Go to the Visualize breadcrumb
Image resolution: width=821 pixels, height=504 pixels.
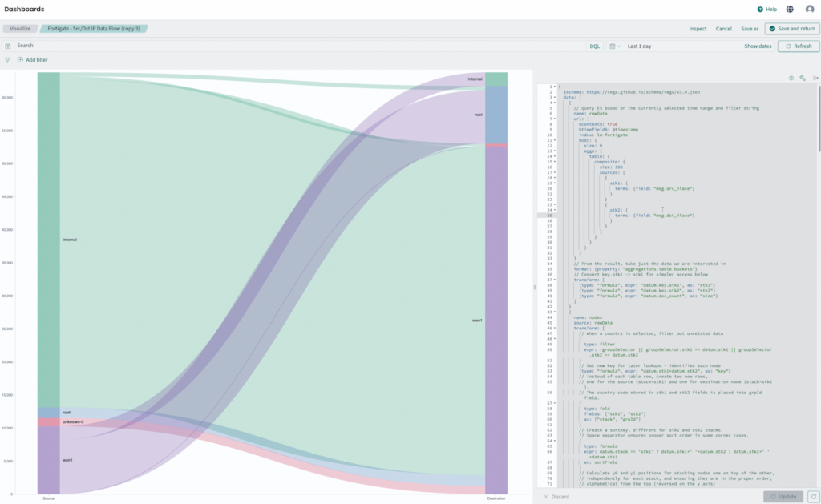[20, 29]
